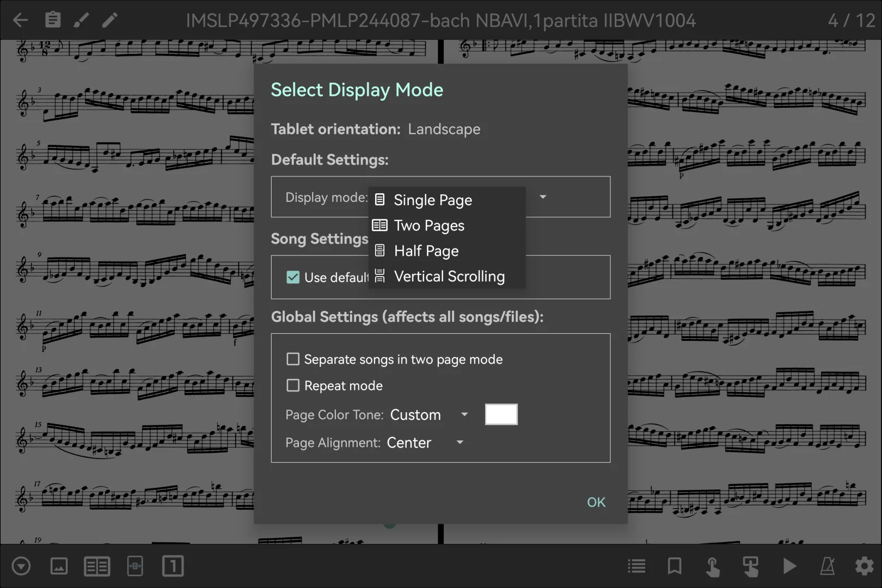
Task: Click the finger touch gesture icon
Action: (x=713, y=567)
